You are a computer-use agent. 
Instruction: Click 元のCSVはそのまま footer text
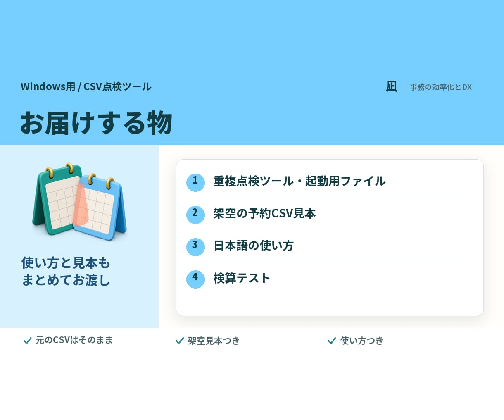(74, 340)
